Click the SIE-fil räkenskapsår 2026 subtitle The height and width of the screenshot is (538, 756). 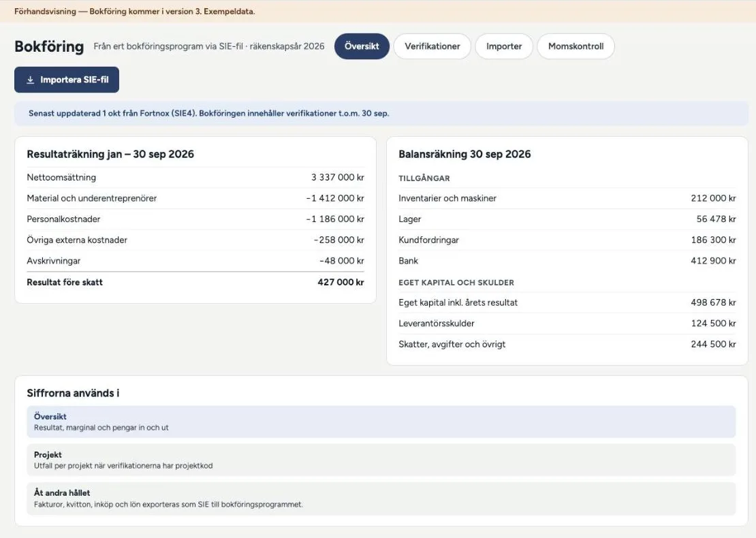(x=209, y=46)
